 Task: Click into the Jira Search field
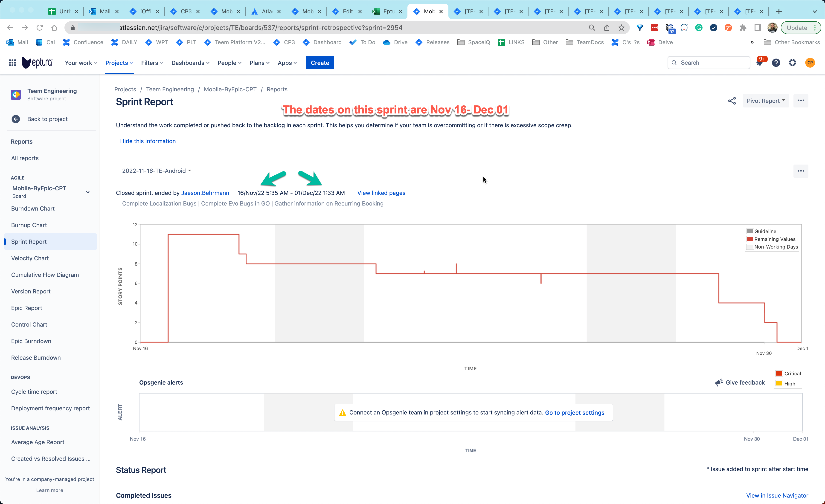[709, 63]
